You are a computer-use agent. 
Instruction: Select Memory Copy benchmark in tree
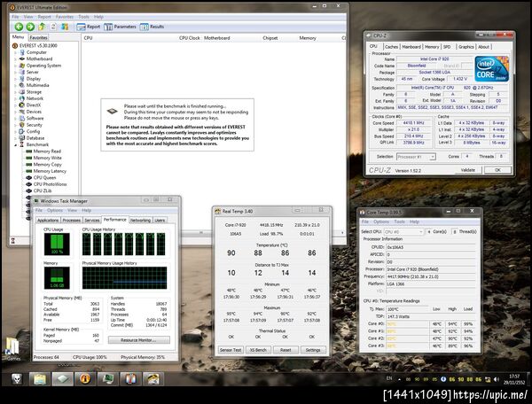(x=47, y=165)
